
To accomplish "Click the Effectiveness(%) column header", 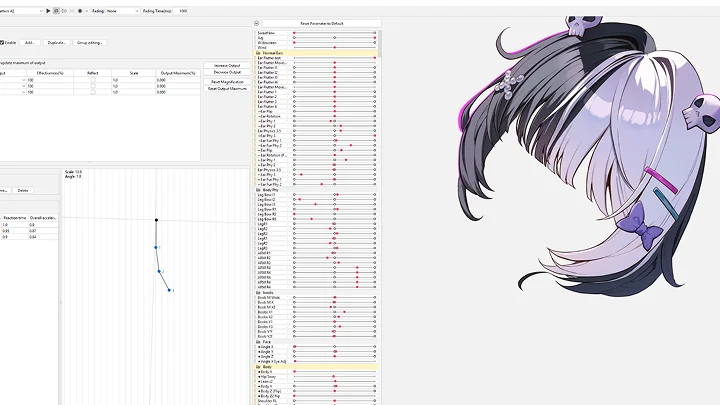I will point(50,73).
